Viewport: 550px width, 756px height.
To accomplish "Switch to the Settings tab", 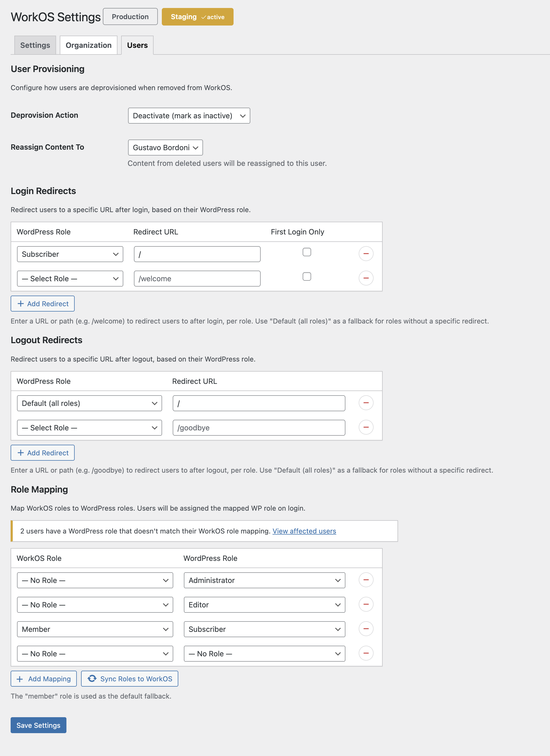I will click(x=35, y=45).
